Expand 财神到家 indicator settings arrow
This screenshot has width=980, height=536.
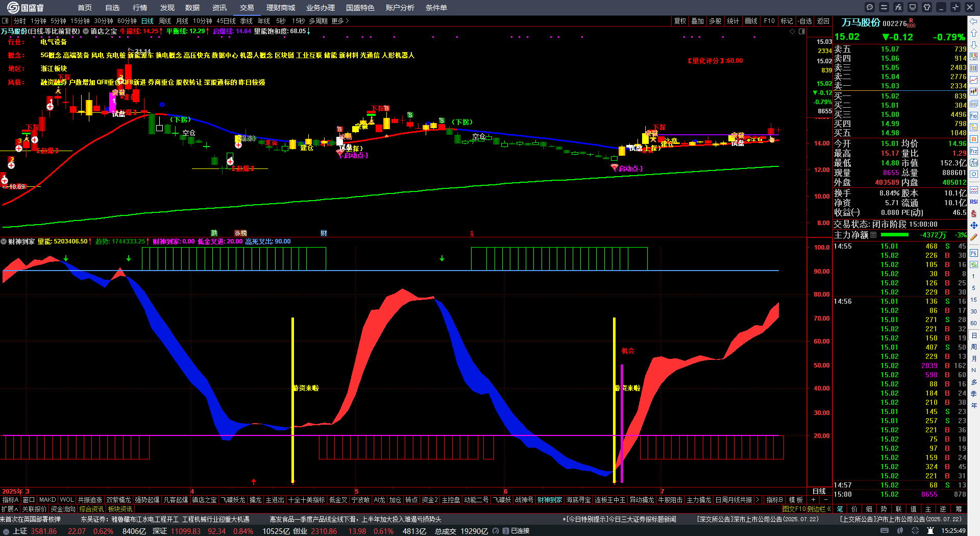(4, 241)
